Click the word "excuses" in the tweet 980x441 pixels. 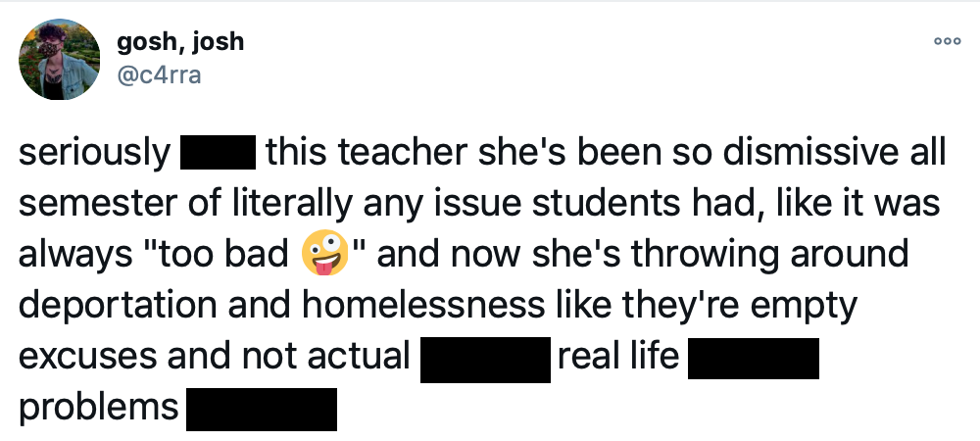[89, 358]
